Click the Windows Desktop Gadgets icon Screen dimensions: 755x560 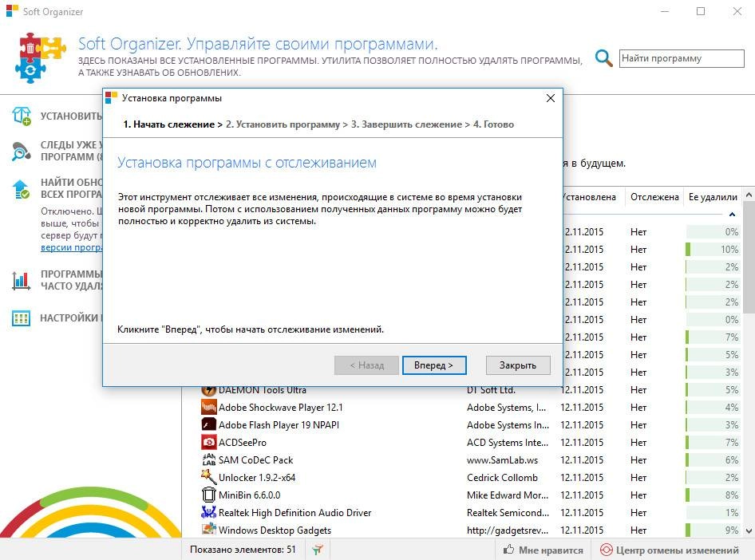208,530
